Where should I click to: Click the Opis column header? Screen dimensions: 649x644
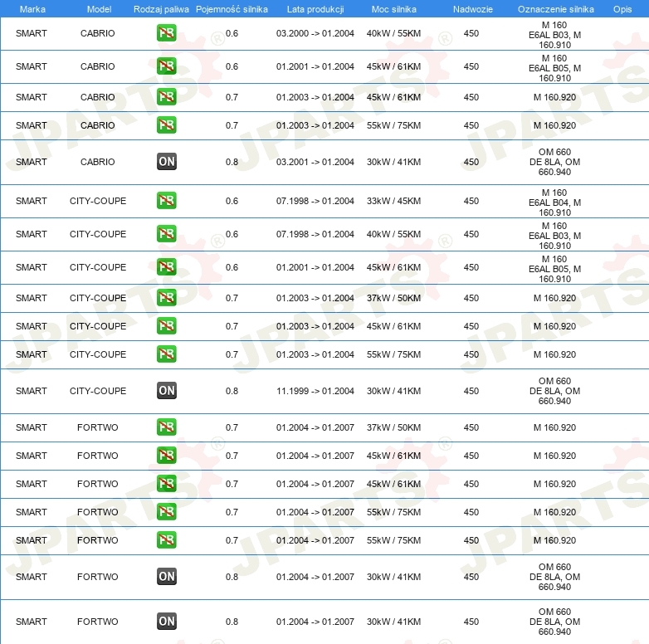[622, 9]
